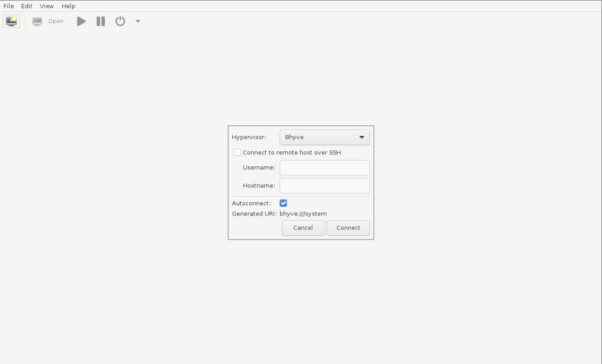Viewport: 602px width, 364px height.
Task: Click the Create new virtual machine icon
Action: coord(11,21)
